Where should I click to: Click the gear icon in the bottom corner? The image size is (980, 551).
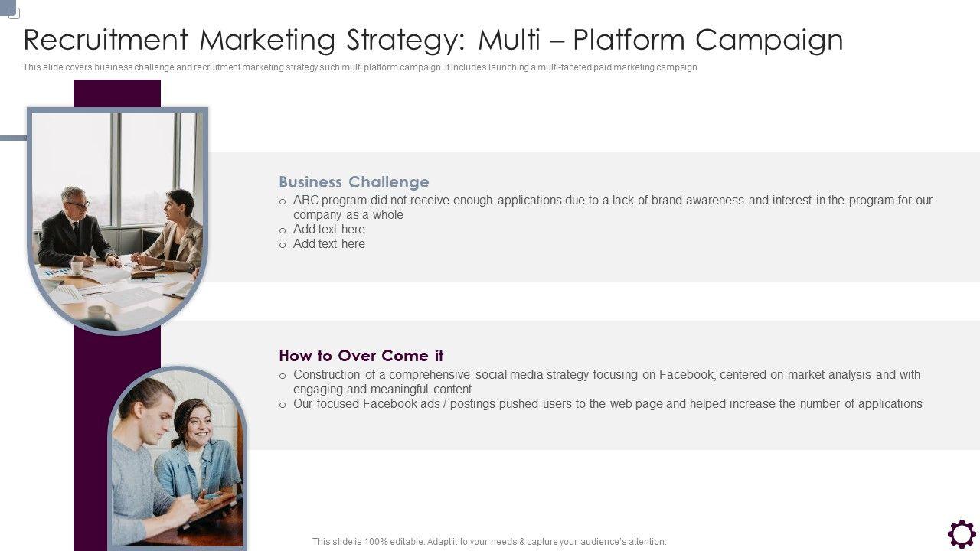pos(962,534)
